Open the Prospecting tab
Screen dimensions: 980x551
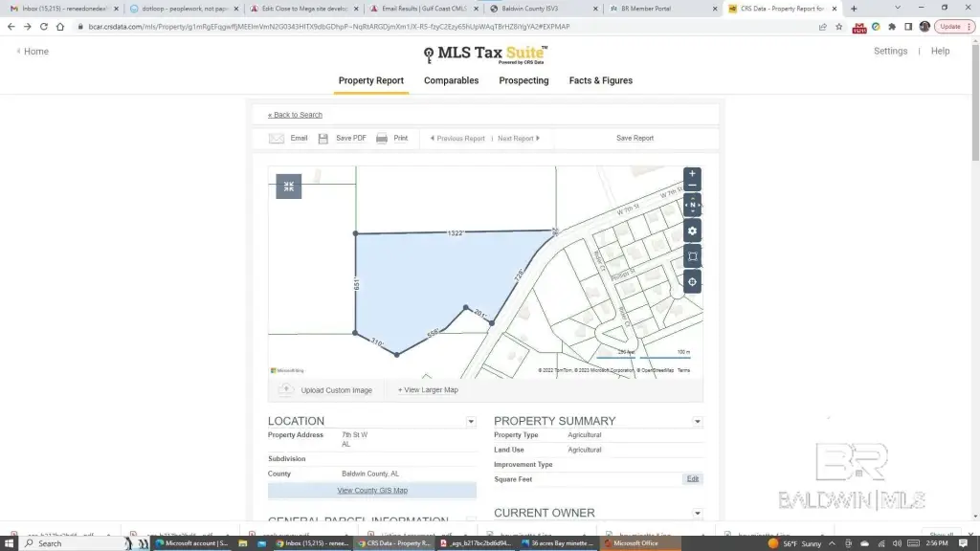[x=523, y=81]
